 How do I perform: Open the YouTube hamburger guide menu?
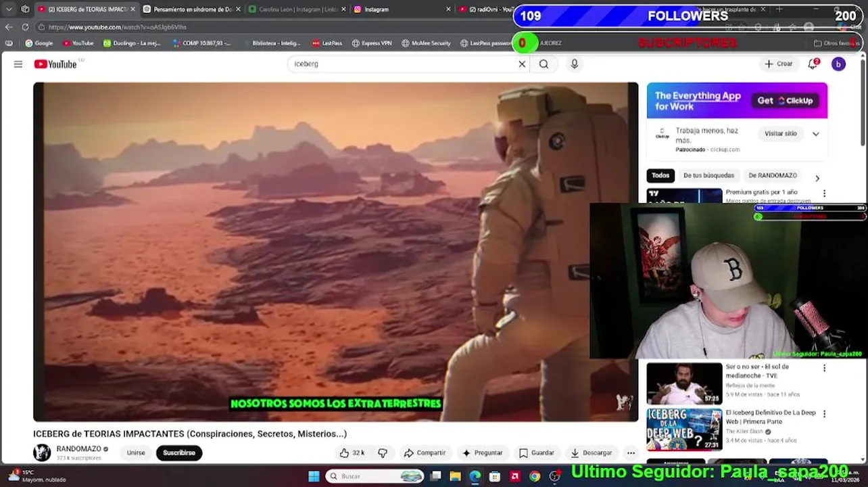(18, 64)
